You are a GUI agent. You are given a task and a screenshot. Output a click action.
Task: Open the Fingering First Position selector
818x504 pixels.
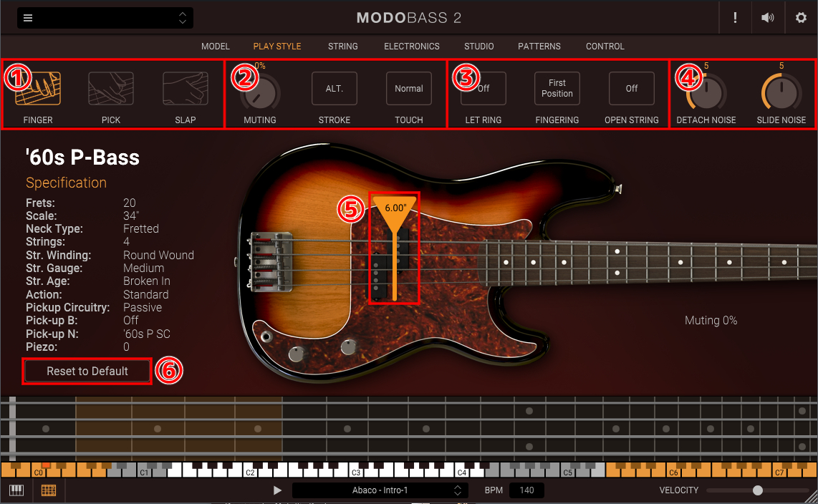pos(557,89)
